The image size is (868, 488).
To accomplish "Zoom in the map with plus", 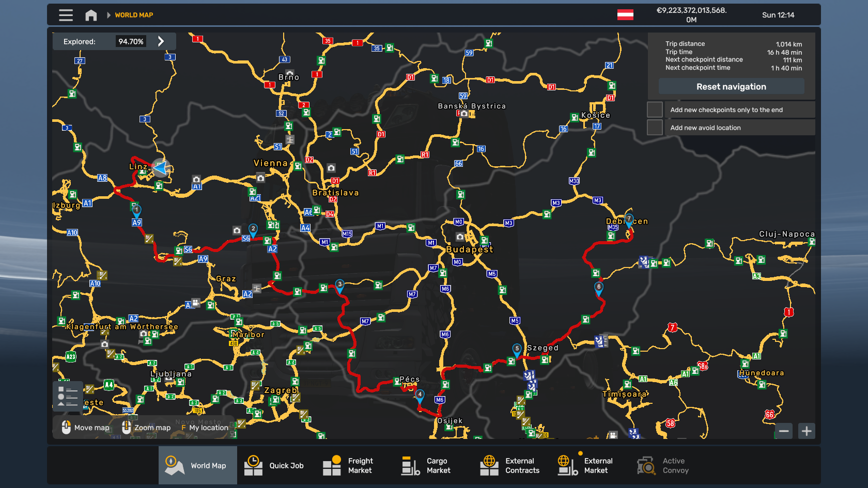I will tap(807, 431).
